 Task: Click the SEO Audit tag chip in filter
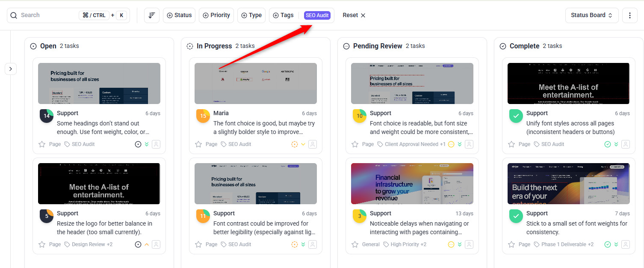point(317,15)
